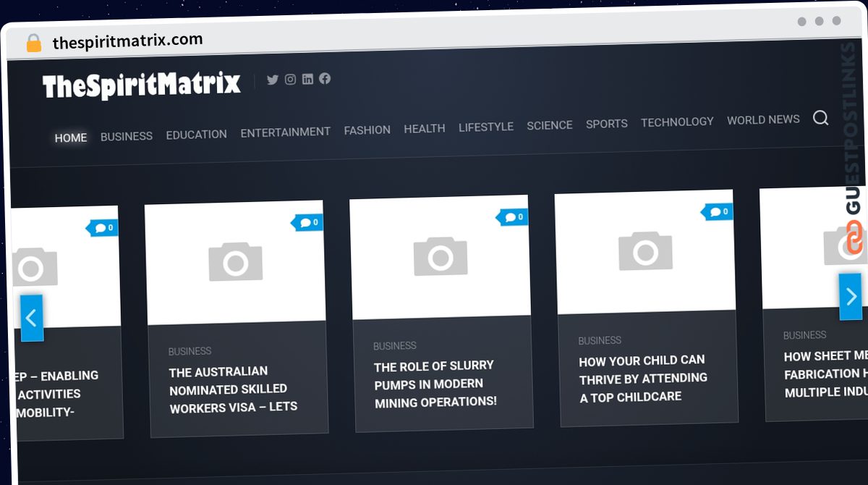Open the Education menu item

point(197,135)
